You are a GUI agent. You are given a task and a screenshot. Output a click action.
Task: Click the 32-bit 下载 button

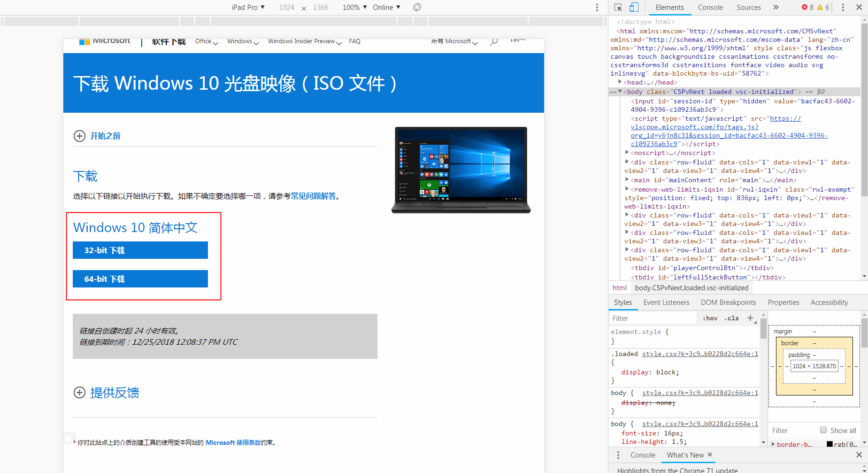pos(140,250)
